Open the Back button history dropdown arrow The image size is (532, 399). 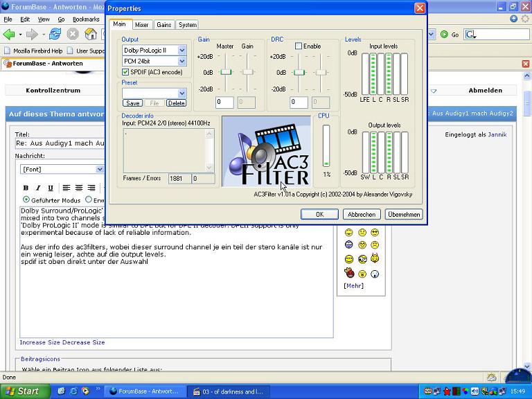(20, 35)
